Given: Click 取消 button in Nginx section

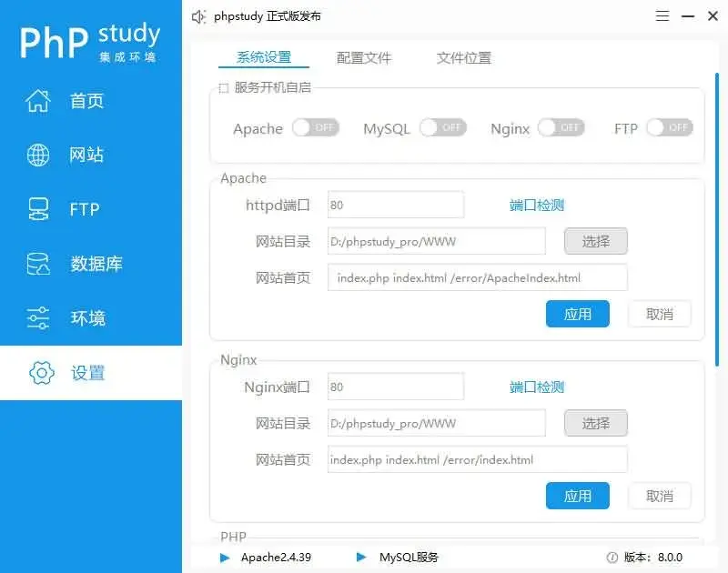Looking at the screenshot, I should tap(659, 496).
